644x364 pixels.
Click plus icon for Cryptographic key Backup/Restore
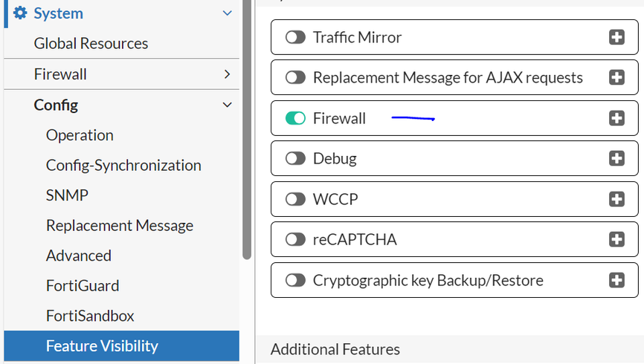click(x=616, y=280)
